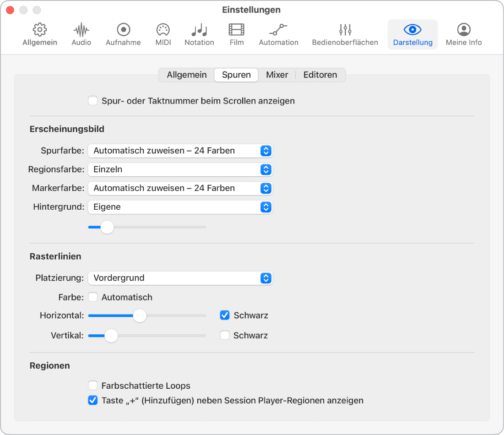Enable Farbschattierte Loops checkbox
The image size is (504, 435).
(93, 385)
